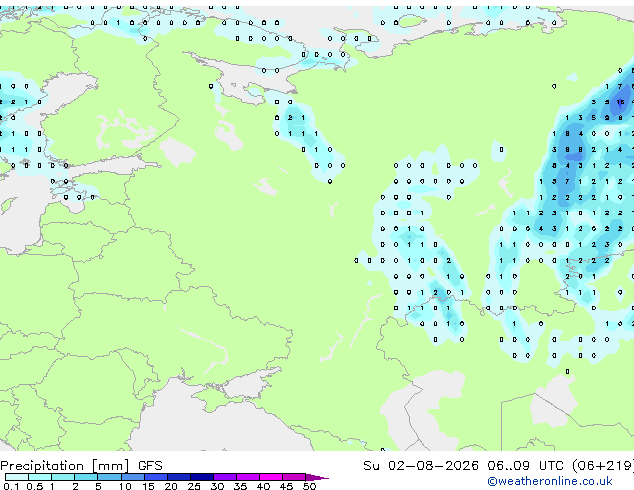Pick the legend swatch between 2 and 5
Image resolution: width=634 pixels, height=490 pixels.
point(87,477)
